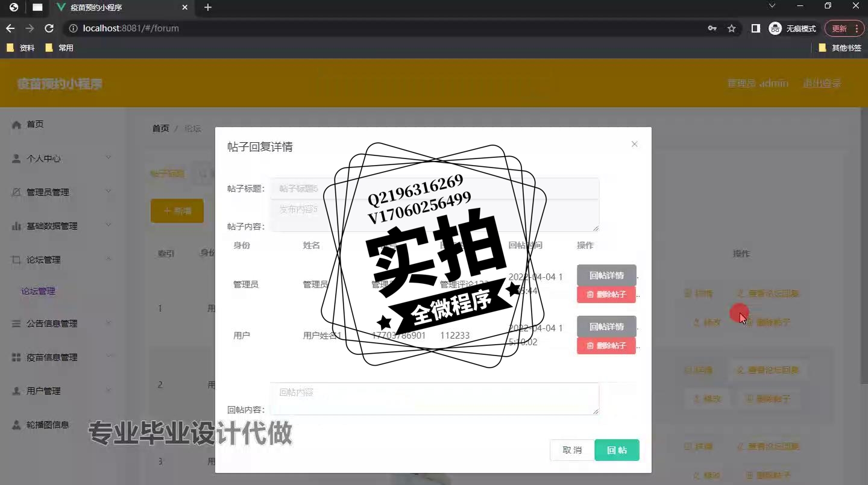Viewport: 868px width, 485px height.
Task: Click the phone number 17703786901 cell
Action: point(398,336)
